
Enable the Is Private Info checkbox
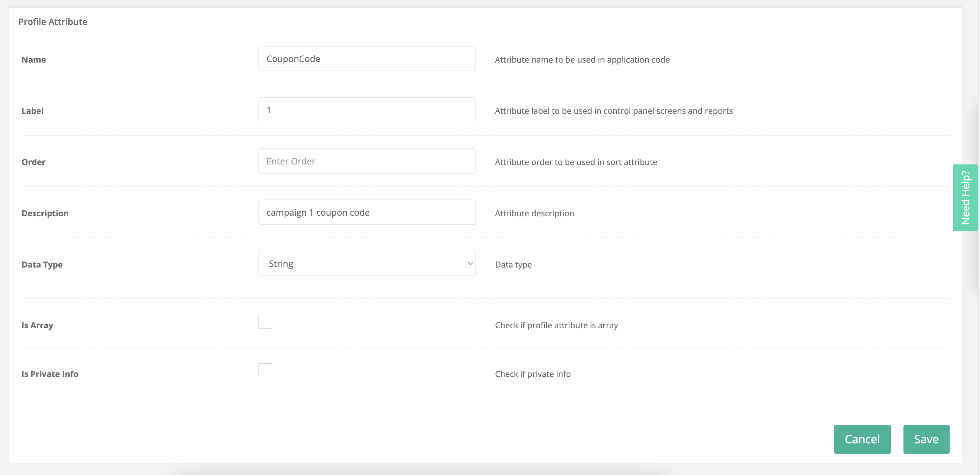(265, 370)
